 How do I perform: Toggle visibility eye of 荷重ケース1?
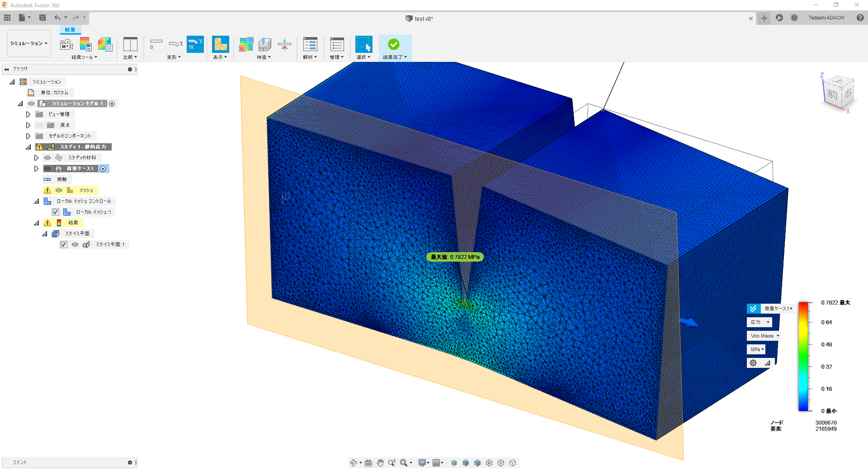click(x=47, y=169)
